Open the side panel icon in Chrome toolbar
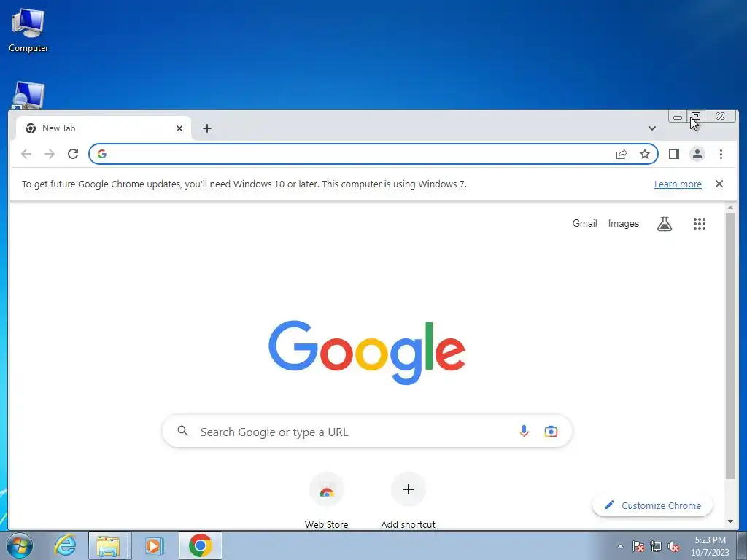Viewport: 747px width, 560px height. tap(673, 154)
